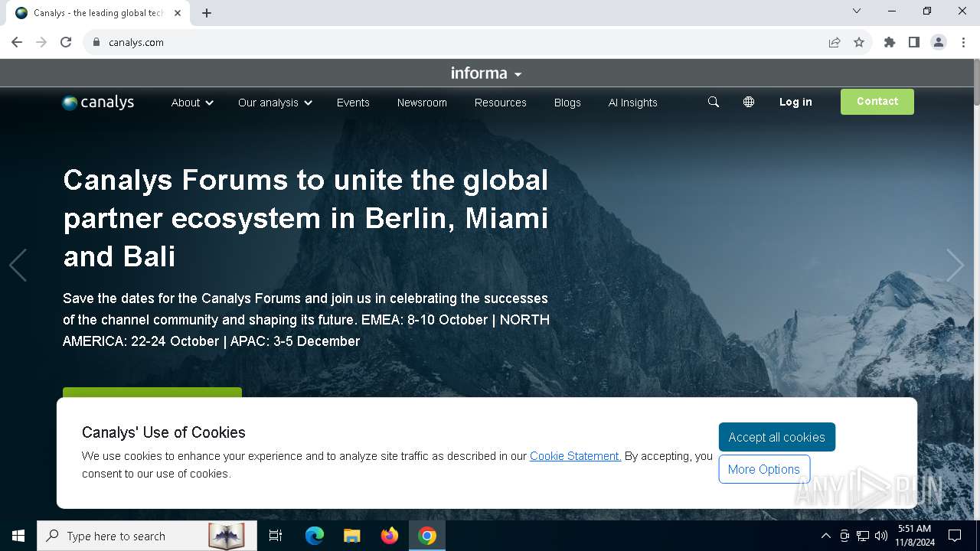Accept all cookies

click(x=777, y=437)
